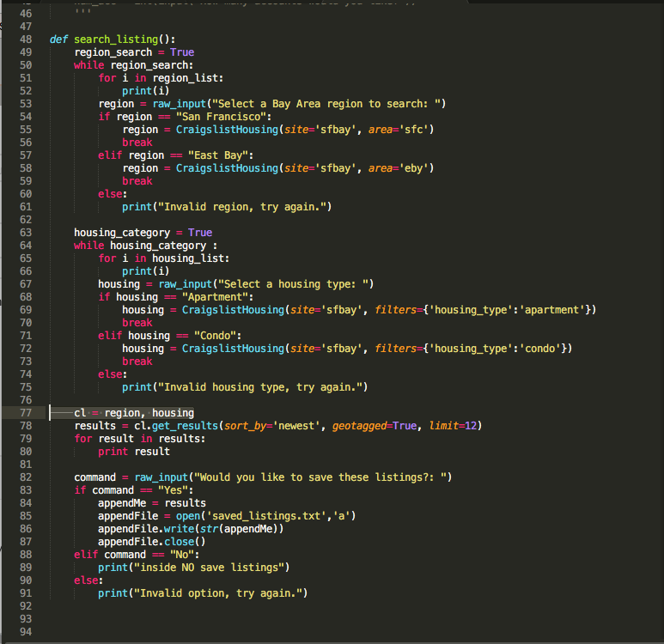Click else keyword on line 90
Viewport: 664px width, 644px height.
(86, 580)
